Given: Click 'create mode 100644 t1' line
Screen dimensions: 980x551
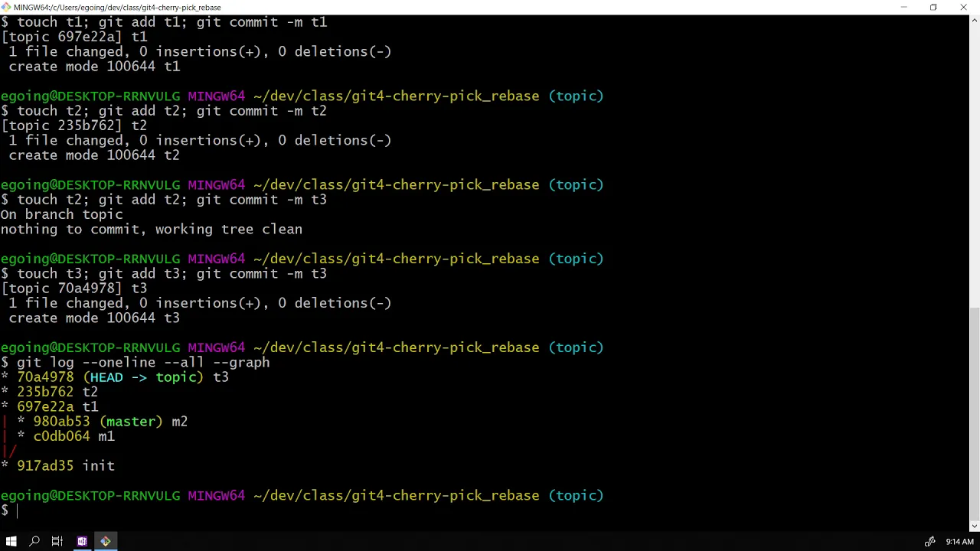Looking at the screenshot, I should click(94, 67).
